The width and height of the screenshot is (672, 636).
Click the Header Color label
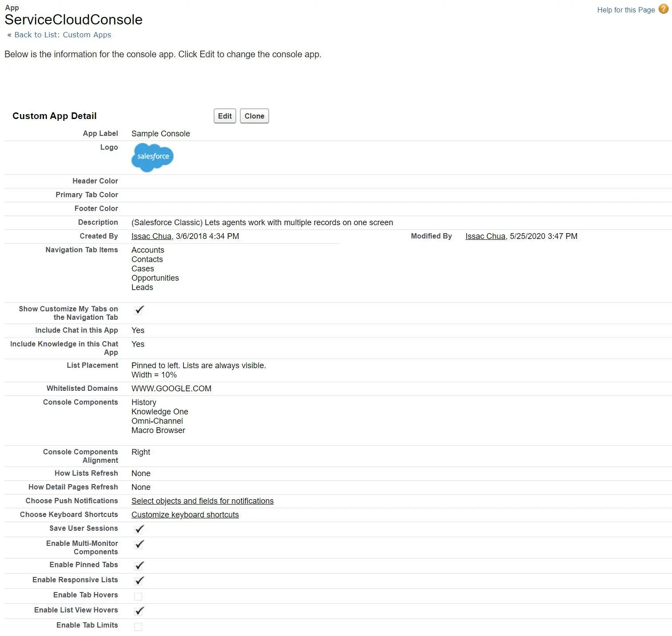[95, 181]
